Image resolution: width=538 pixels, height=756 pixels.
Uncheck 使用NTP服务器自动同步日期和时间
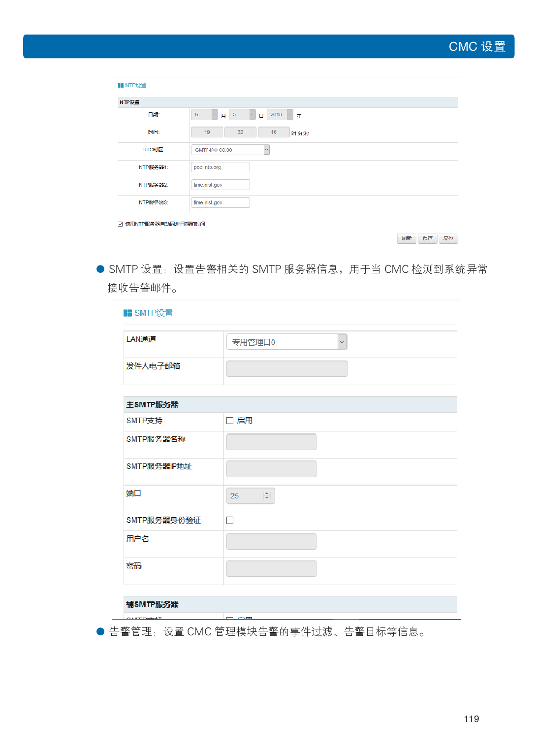pyautogui.click(x=120, y=223)
